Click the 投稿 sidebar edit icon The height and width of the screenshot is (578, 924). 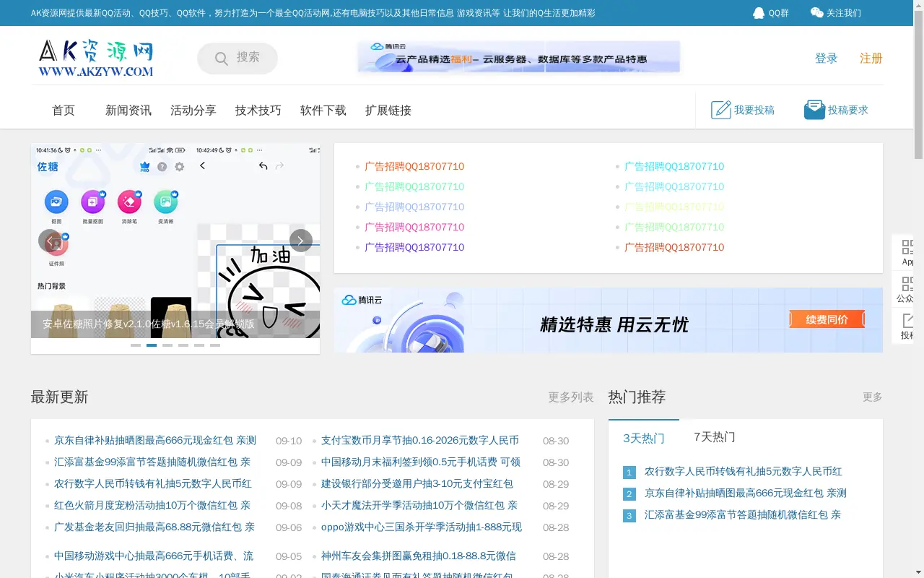[x=907, y=321]
